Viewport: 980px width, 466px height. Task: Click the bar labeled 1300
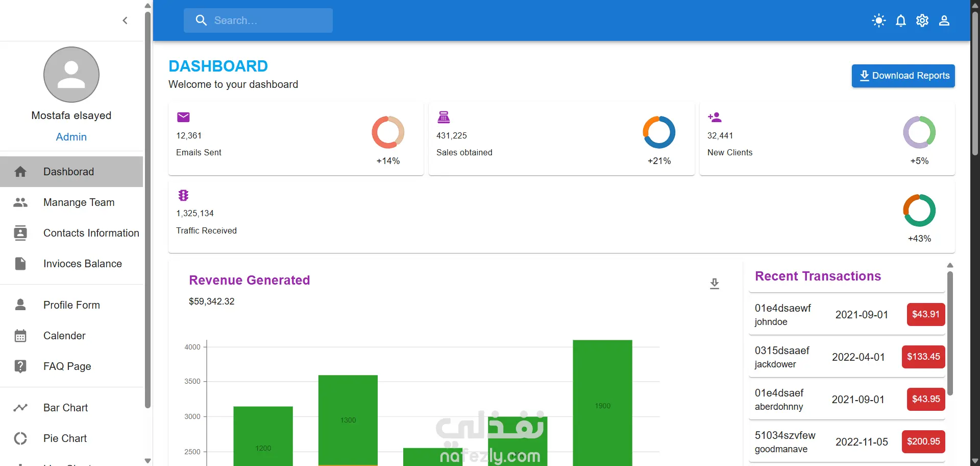(x=348, y=420)
